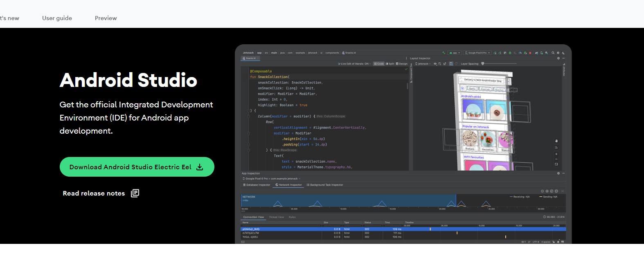Viewport: 644px width, 266px height.
Task: Click the zoom out icon above the network timeline
Action: tap(543, 191)
